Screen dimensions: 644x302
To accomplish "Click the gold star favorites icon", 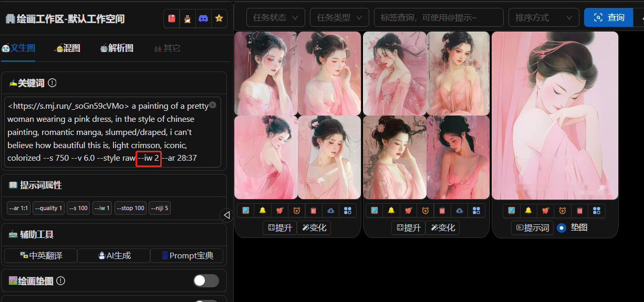I will [x=219, y=18].
